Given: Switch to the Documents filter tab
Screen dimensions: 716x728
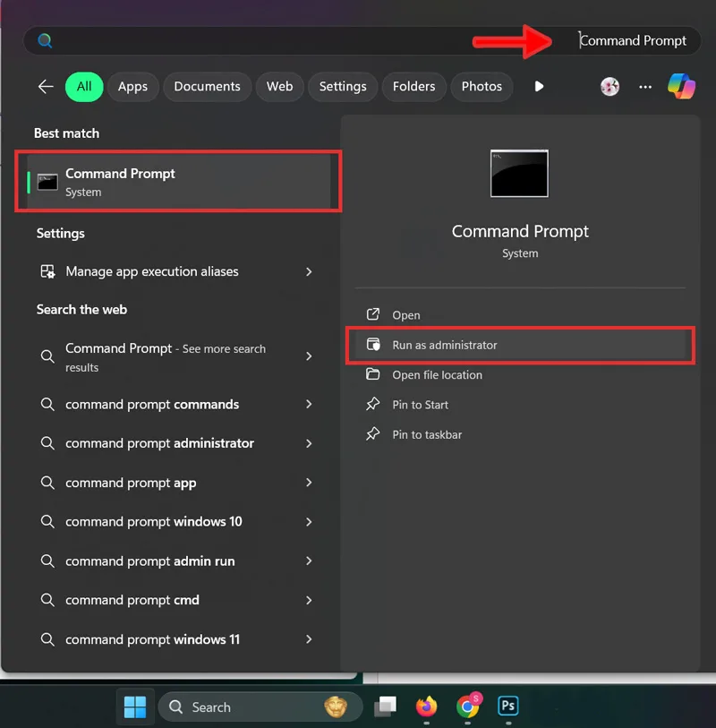Looking at the screenshot, I should point(207,86).
